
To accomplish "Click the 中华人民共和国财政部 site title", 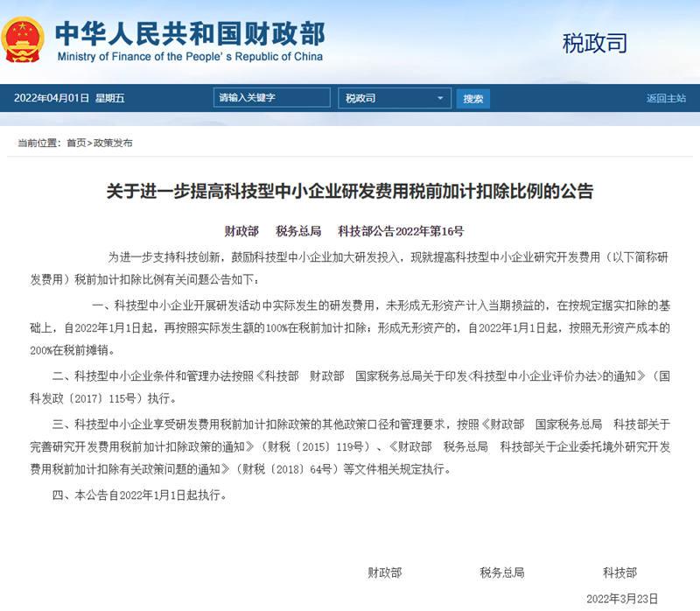I will [x=190, y=32].
